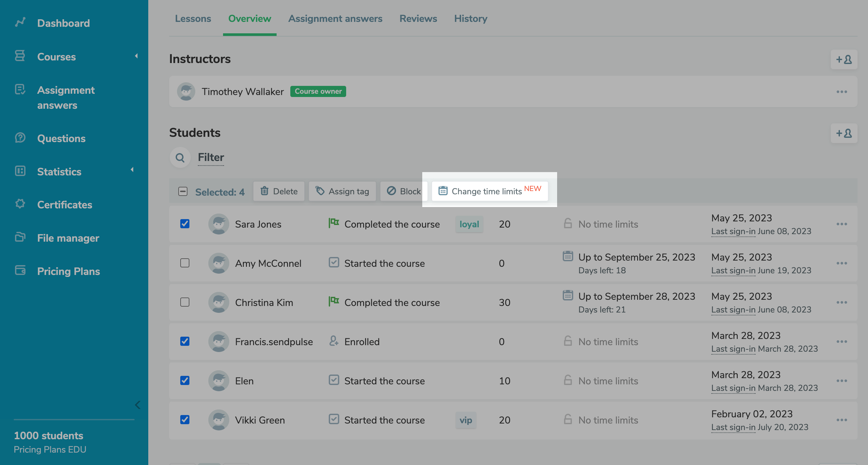The image size is (868, 465).
Task: Select the Christina Kim row checkbox
Action: tap(185, 302)
